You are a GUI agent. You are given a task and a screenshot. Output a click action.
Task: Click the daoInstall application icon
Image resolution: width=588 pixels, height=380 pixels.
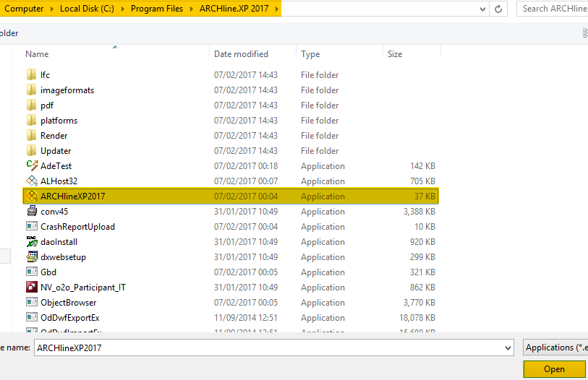coord(32,242)
